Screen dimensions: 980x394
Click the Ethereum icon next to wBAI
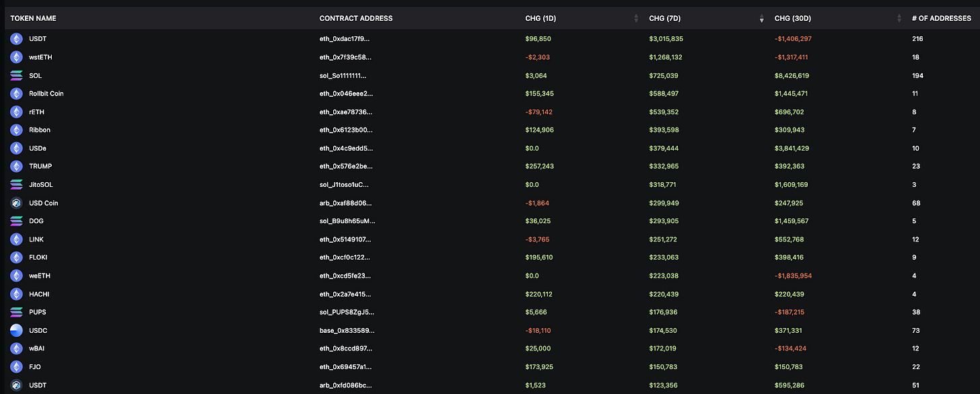pyautogui.click(x=16, y=348)
